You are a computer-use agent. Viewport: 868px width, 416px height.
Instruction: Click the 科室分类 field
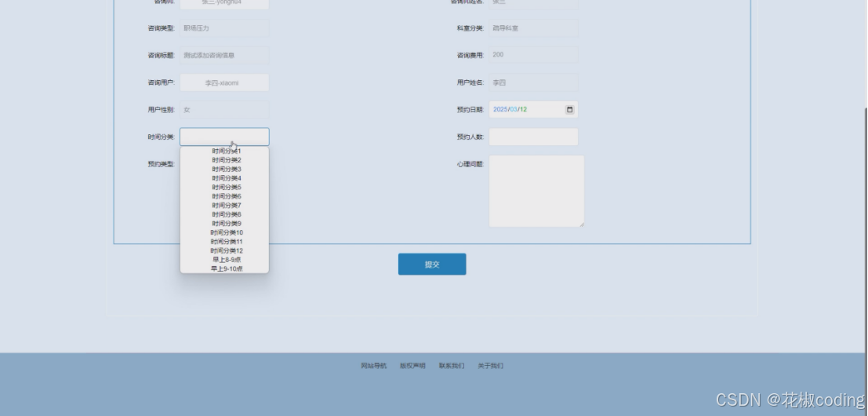pyautogui.click(x=534, y=28)
